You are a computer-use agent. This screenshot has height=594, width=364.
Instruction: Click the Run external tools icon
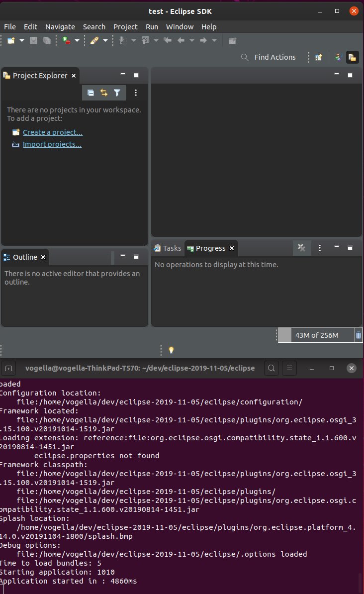66,40
